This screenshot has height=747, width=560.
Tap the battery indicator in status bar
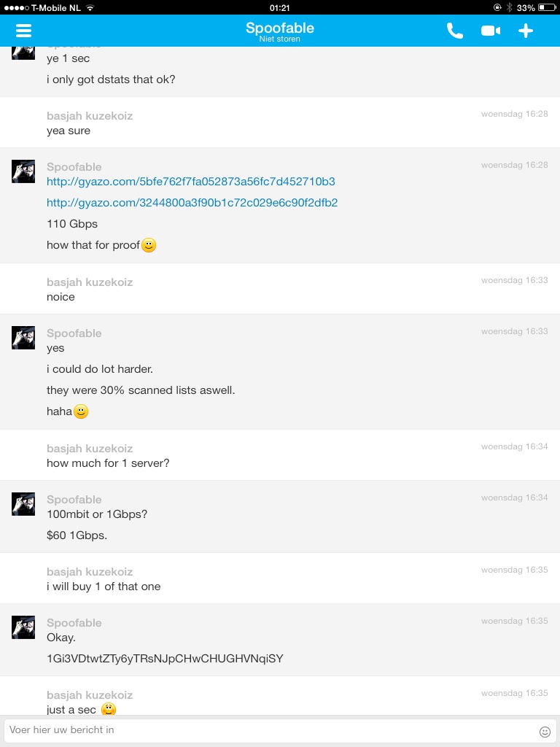(547, 7)
